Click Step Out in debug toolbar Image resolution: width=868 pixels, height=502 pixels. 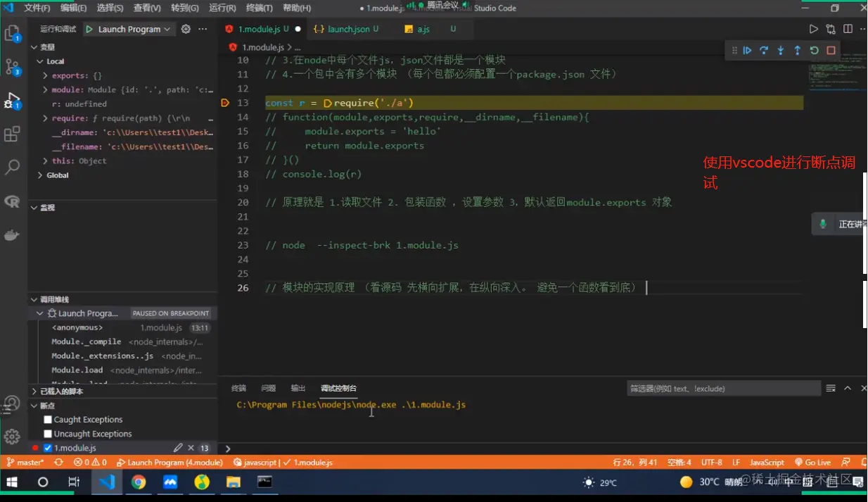point(797,51)
